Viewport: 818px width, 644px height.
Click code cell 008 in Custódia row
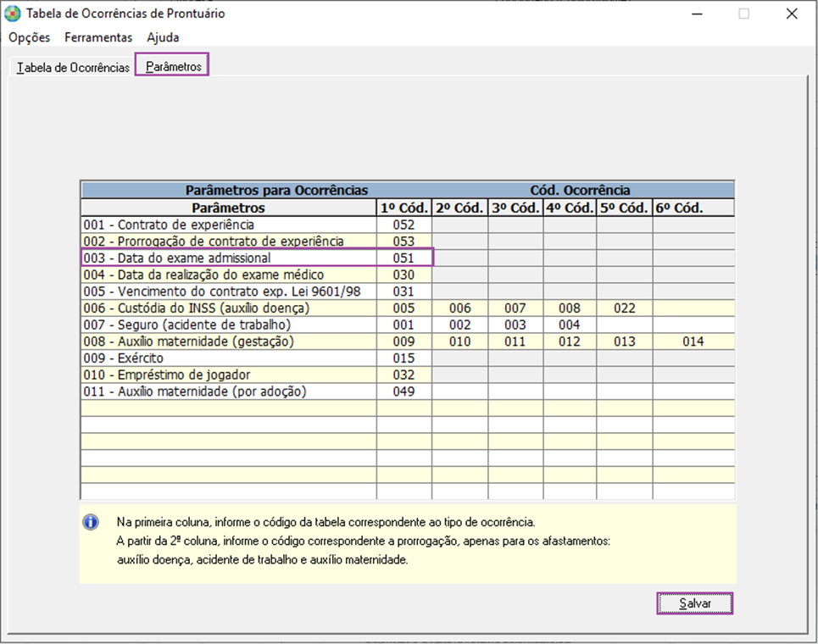pos(570,308)
